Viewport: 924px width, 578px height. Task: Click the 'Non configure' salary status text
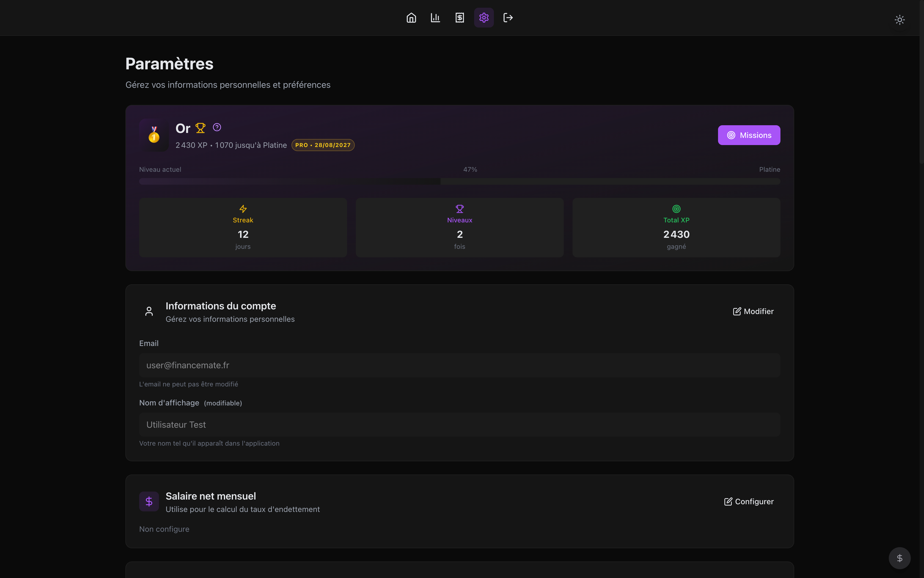164,529
